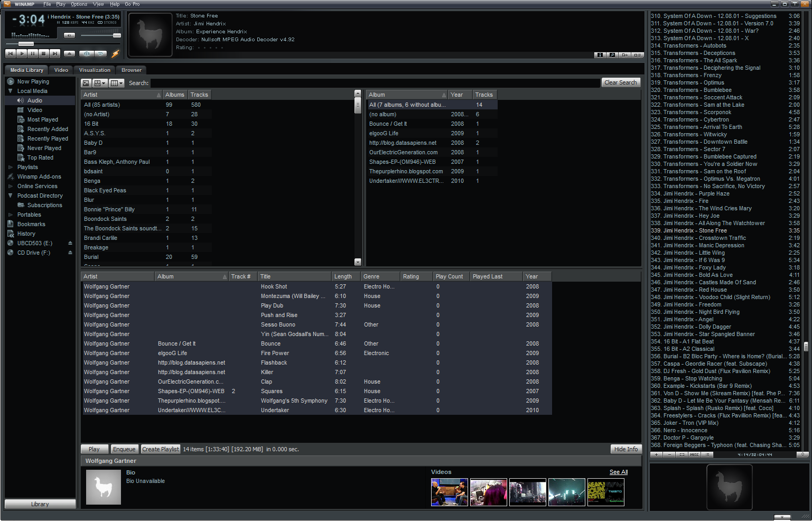Screen dimensions: 812x521
Task: Click the magnifier search icon near album art
Action: [x=612, y=55]
